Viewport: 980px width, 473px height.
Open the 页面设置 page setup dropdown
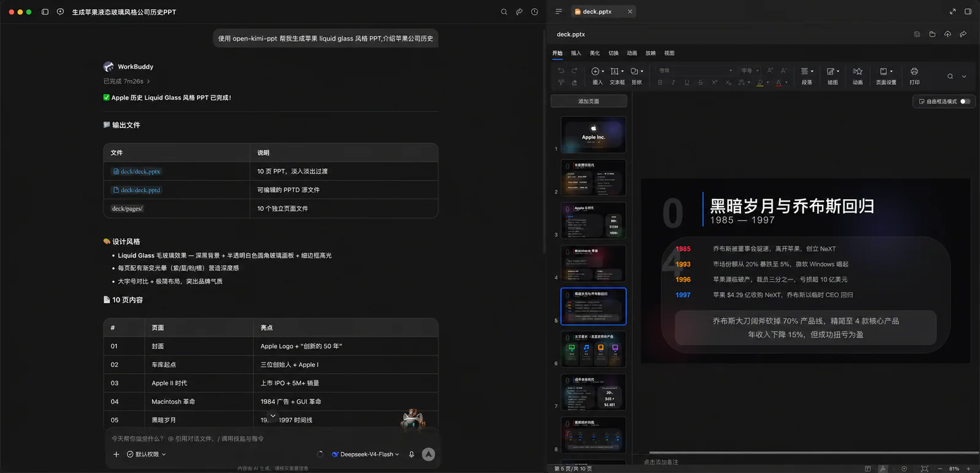(x=886, y=76)
